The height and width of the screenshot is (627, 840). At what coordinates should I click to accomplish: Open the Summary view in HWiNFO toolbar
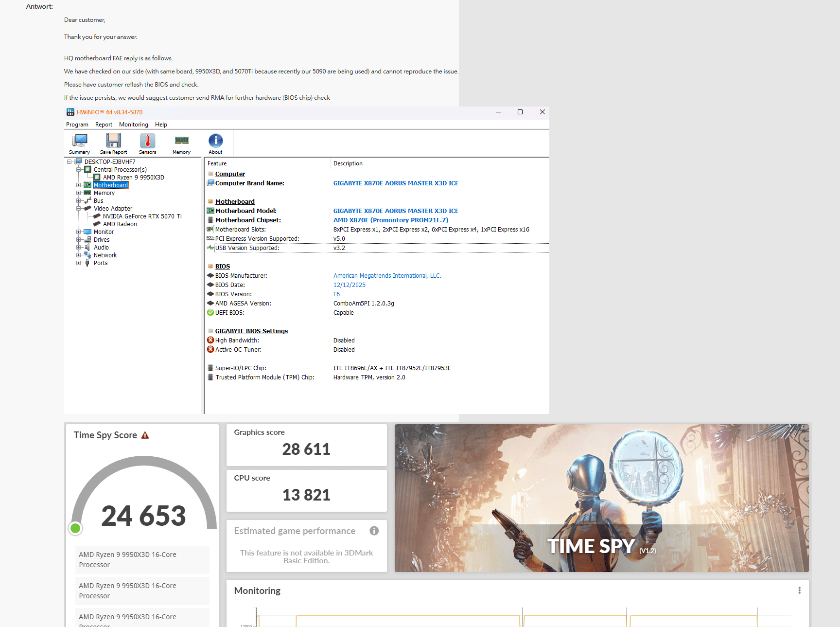(79, 144)
